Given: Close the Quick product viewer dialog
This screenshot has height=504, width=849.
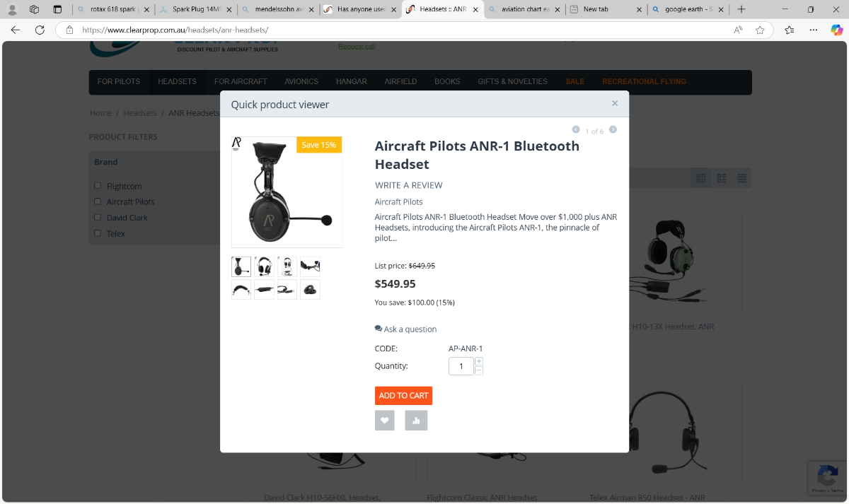Looking at the screenshot, I should 615,103.
